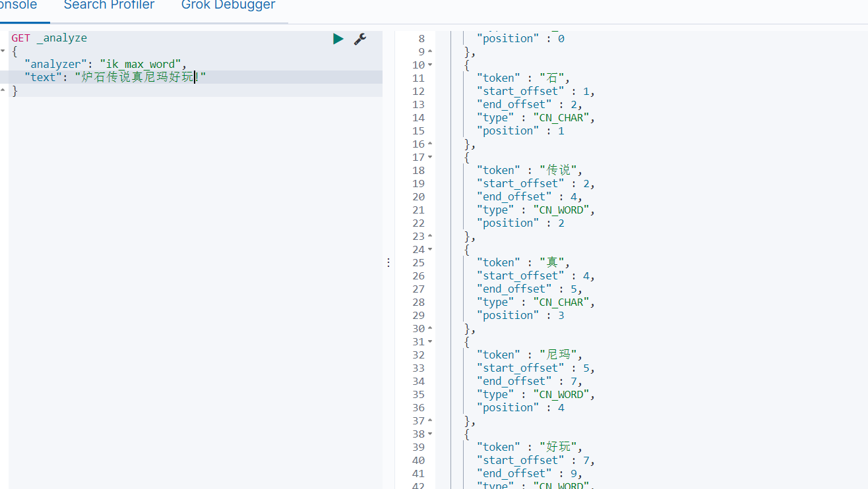This screenshot has width=868, height=489.
Task: Fold the 尼玛 token block at line 31
Action: pos(430,341)
